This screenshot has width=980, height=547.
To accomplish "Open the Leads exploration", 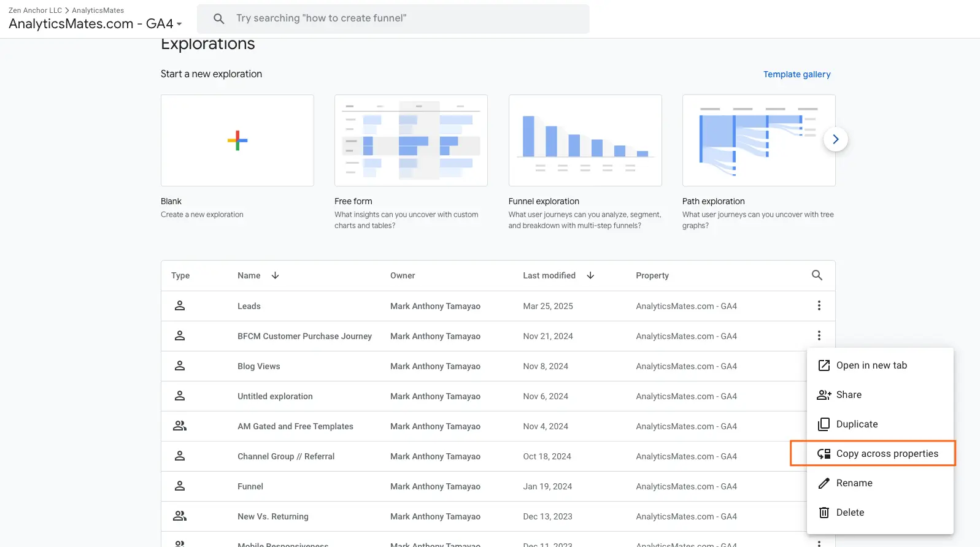I will [249, 306].
